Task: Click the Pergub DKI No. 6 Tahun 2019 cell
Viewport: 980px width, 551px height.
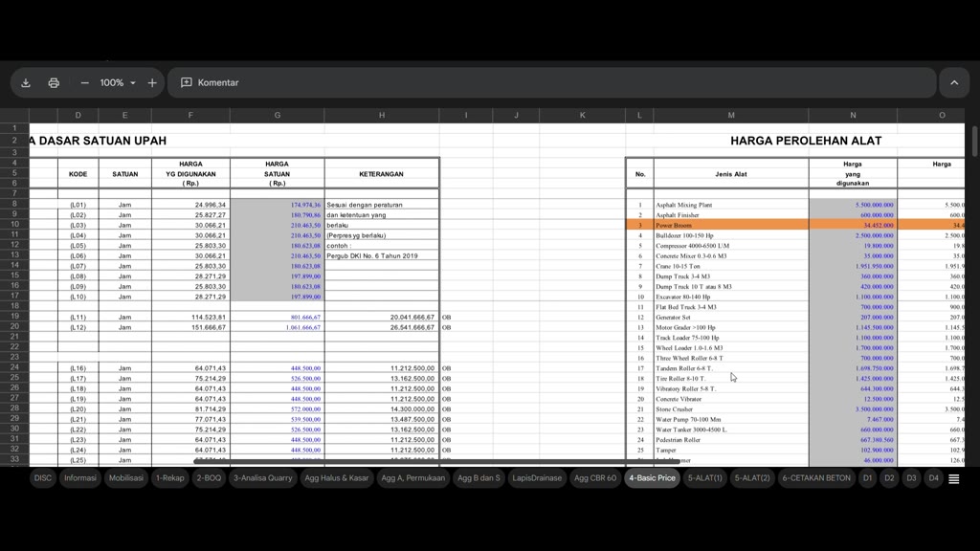Action: (x=381, y=255)
